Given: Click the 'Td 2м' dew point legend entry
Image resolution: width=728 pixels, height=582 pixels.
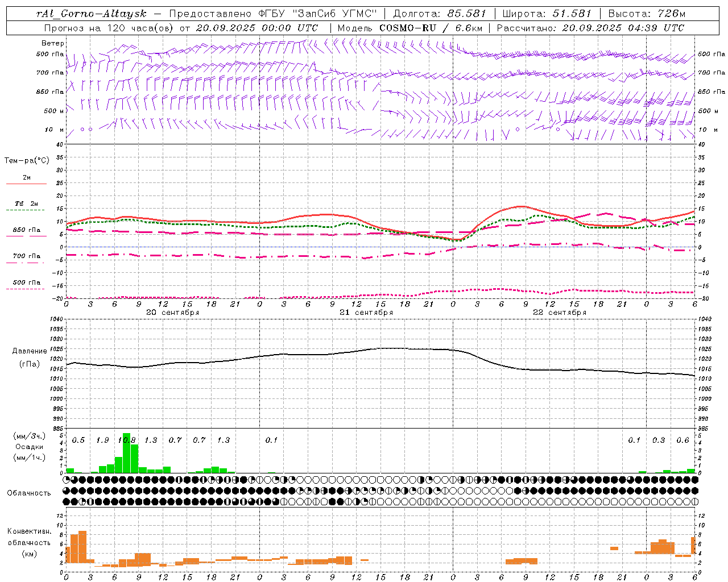Looking at the screenshot, I should coord(26,203).
